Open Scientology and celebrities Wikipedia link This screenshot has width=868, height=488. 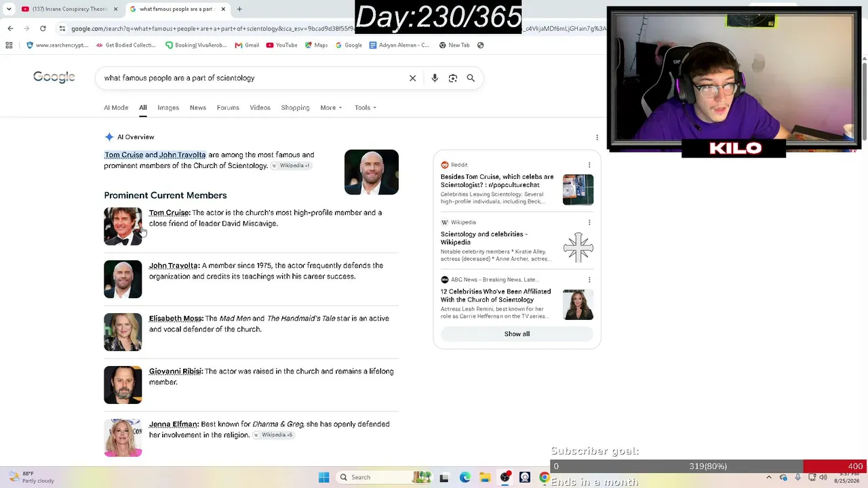[484, 238]
